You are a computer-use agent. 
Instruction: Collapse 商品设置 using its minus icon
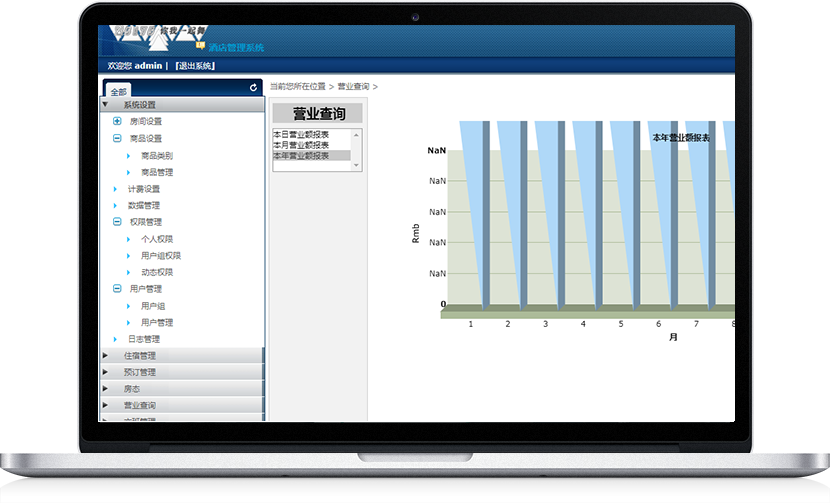117,138
